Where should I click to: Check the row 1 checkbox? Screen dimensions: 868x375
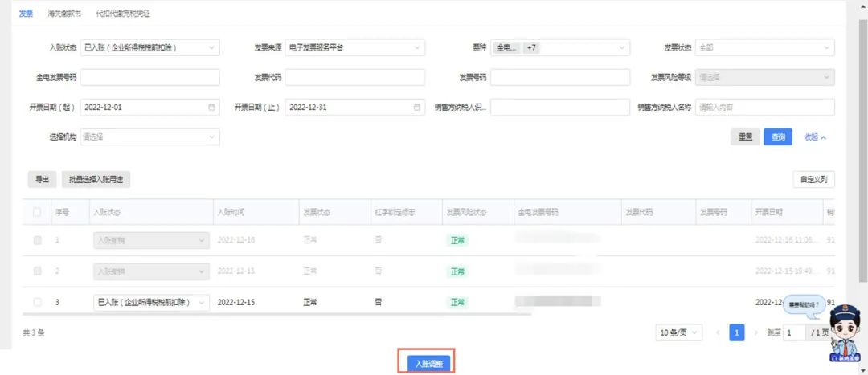[37, 240]
